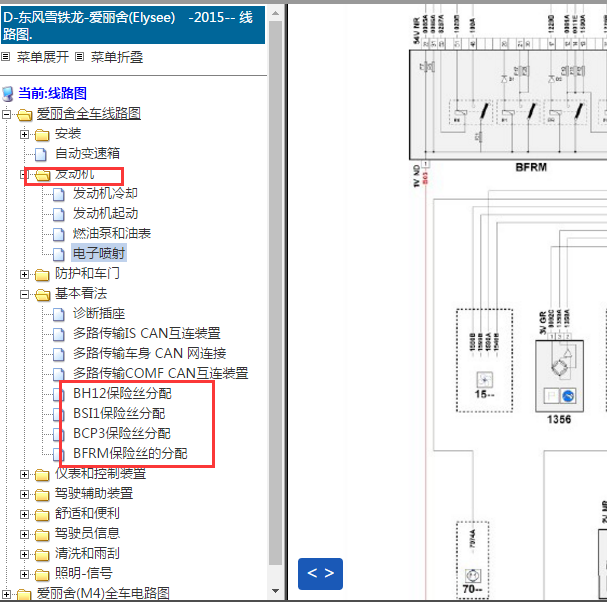Click the 舒适和便利 folder icon
Viewport: 607px width, 602px height.
42,515
